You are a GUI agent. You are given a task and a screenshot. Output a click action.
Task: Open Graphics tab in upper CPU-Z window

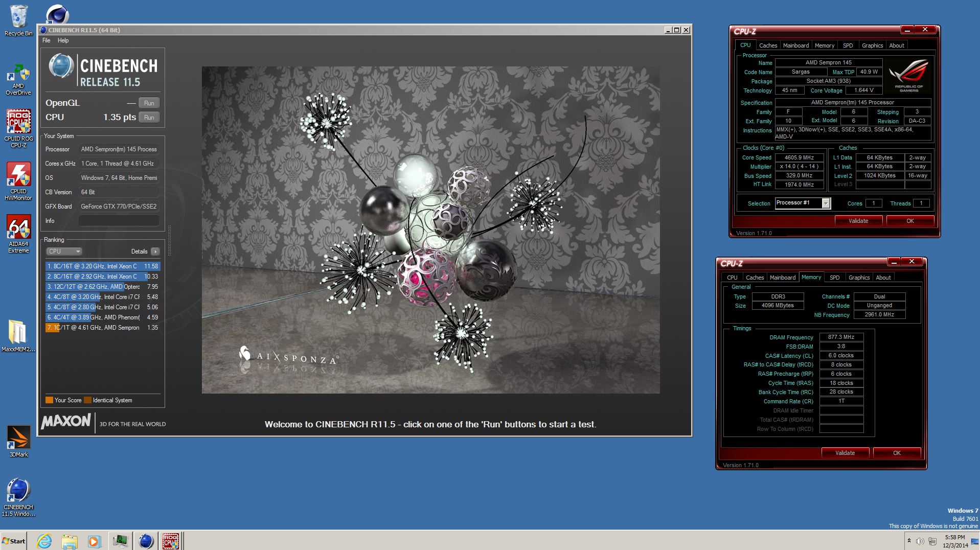point(872,45)
